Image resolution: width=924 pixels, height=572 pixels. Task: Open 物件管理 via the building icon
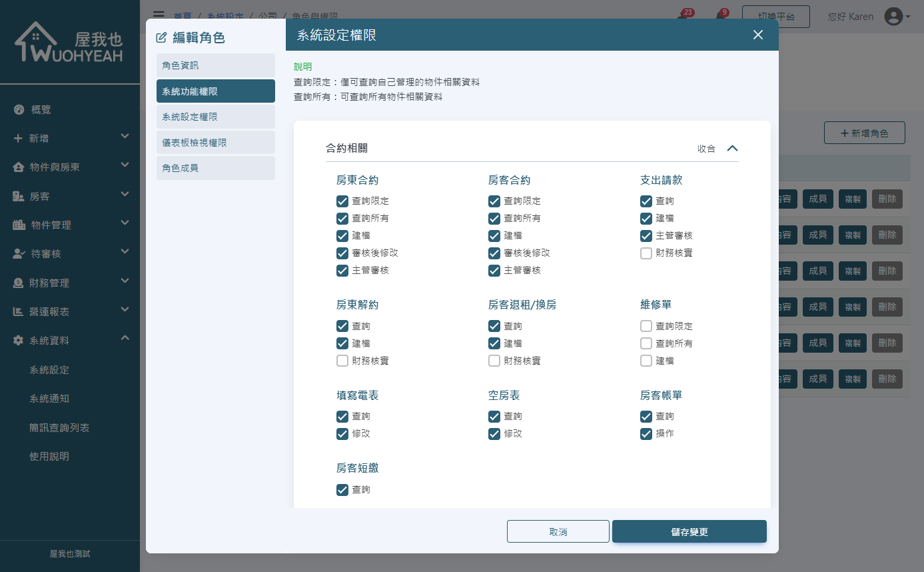[19, 225]
